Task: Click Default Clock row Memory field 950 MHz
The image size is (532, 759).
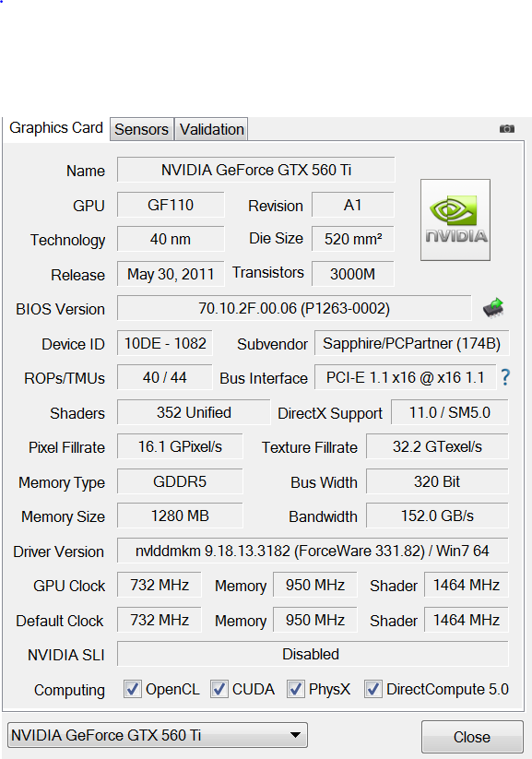Action: (315, 620)
